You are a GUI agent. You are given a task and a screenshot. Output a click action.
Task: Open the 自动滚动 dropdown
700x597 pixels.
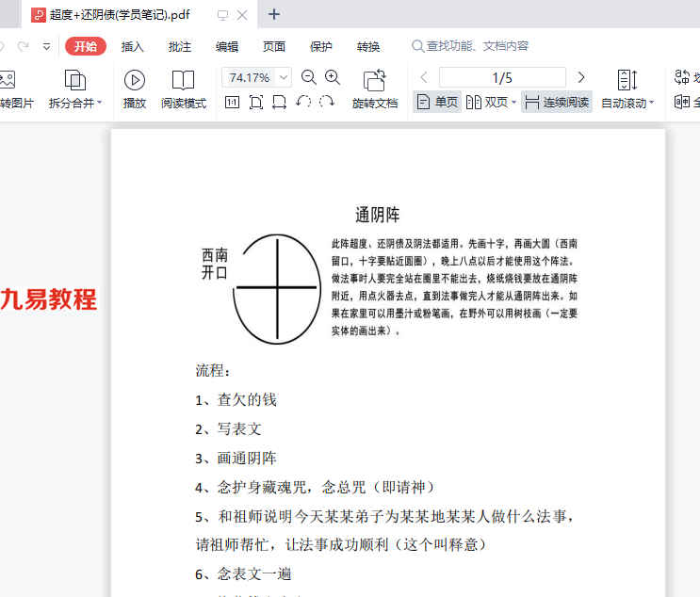click(x=627, y=89)
